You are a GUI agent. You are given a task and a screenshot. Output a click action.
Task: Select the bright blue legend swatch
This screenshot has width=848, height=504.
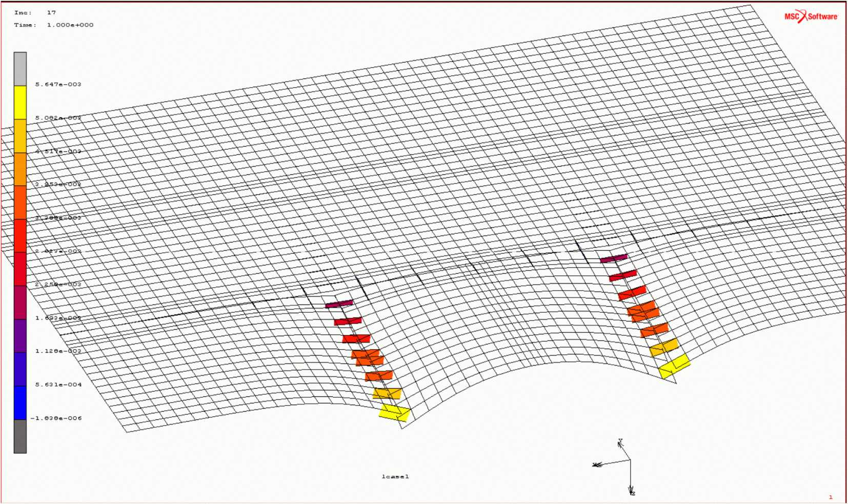pyautogui.click(x=20, y=402)
